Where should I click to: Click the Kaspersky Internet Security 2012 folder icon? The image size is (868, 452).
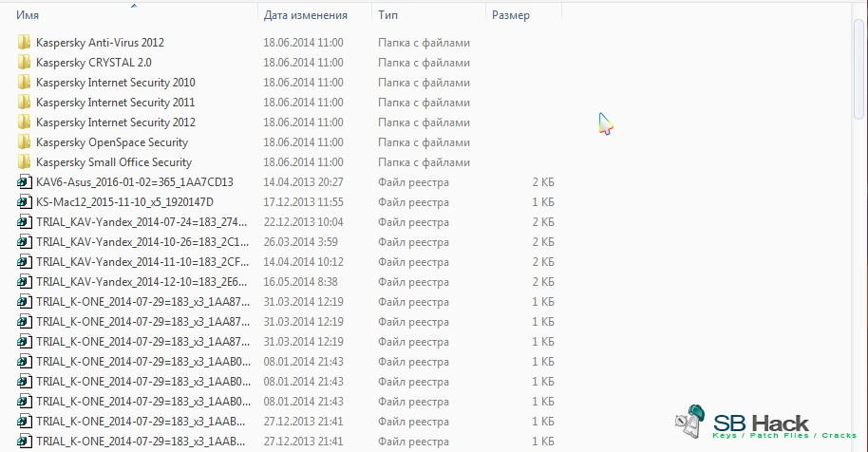click(24, 122)
